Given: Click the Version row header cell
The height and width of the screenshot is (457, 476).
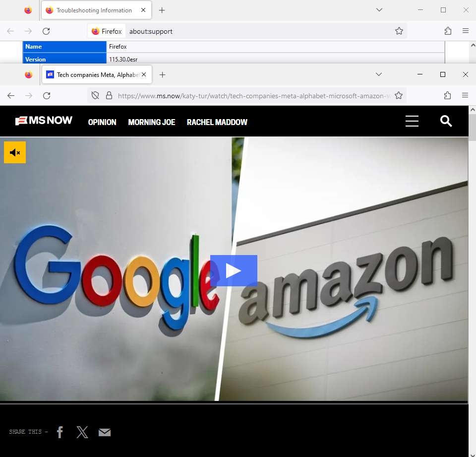Looking at the screenshot, I should tap(64, 59).
